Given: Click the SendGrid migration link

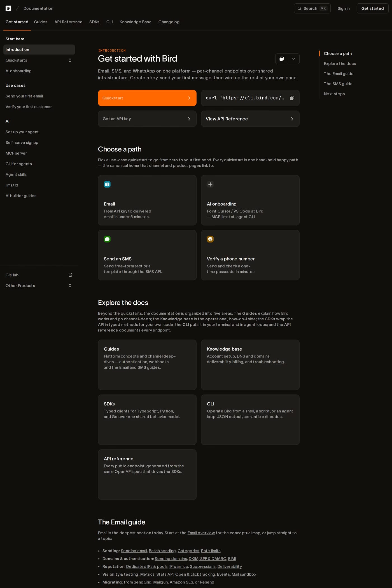Looking at the screenshot, I should pos(143,582).
